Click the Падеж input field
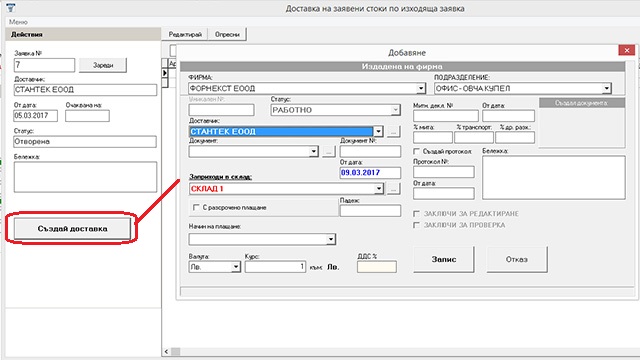 370,211
